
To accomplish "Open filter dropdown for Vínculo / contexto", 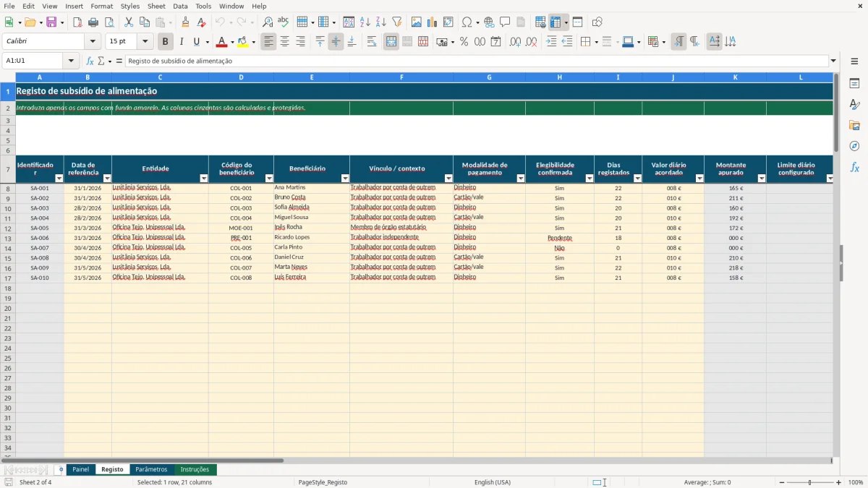I will coord(448,178).
